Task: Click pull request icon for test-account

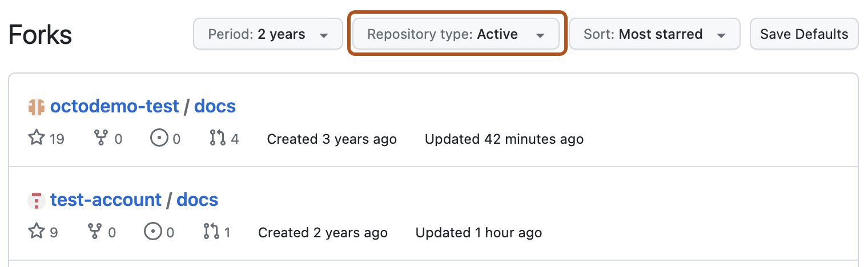Action: 211,232
